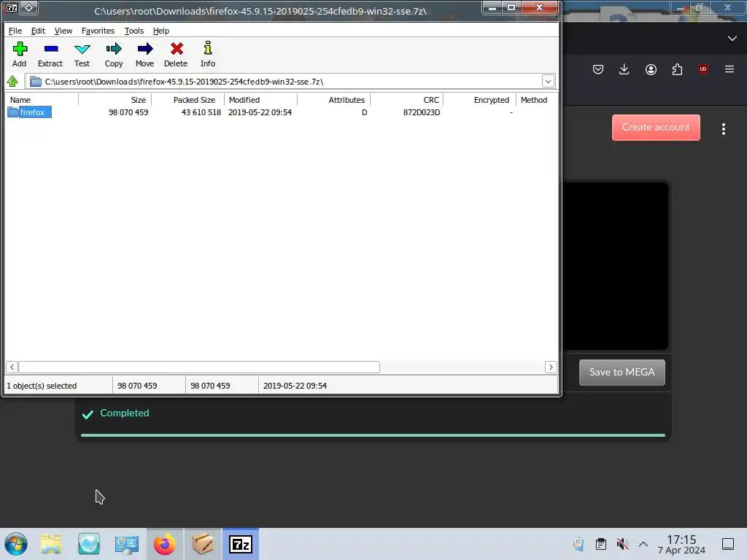Click the Completed status text
The image size is (747, 560).
pyautogui.click(x=124, y=413)
